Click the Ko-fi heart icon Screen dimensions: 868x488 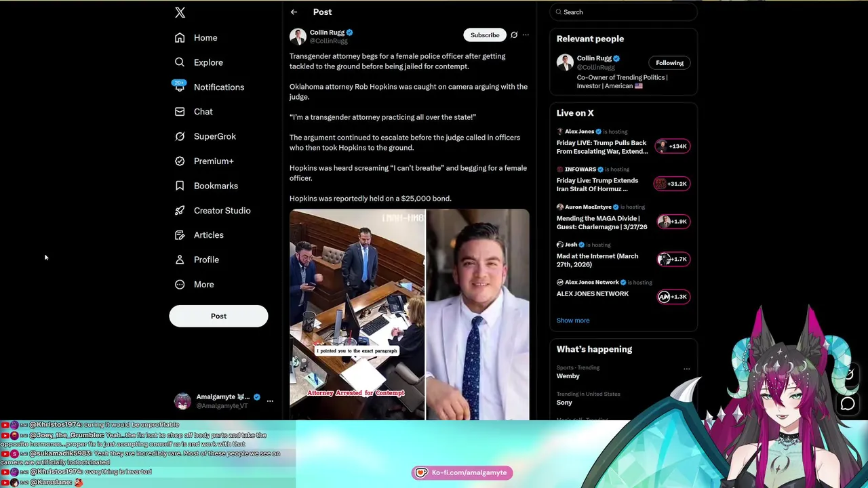click(421, 472)
